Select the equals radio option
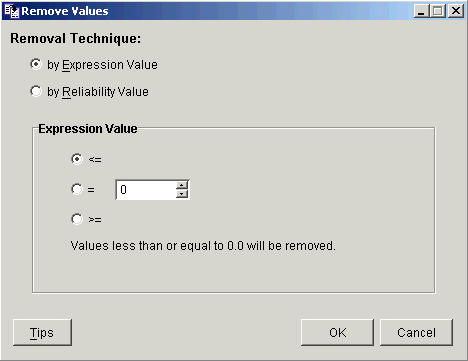468x361 pixels. pyautogui.click(x=77, y=189)
